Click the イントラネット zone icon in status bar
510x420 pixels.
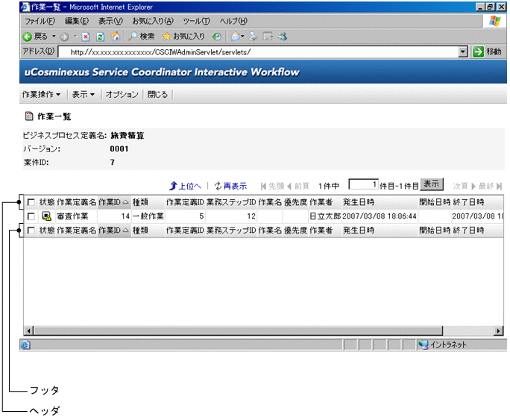click(x=424, y=345)
